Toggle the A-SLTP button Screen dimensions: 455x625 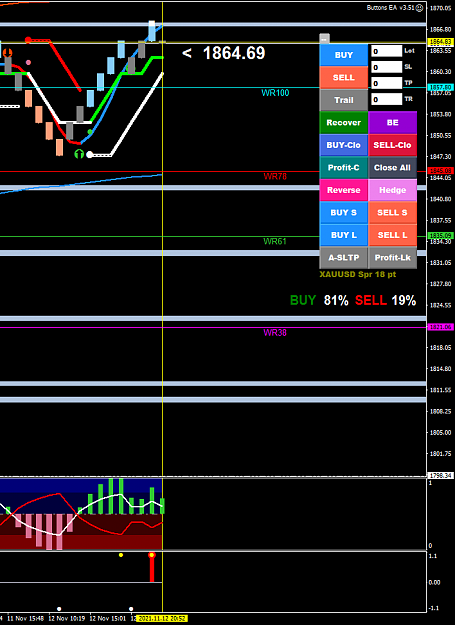coord(343,258)
